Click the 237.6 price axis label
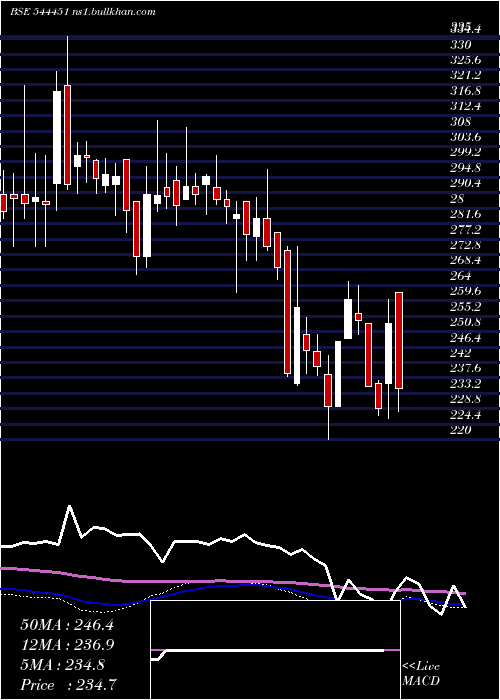 coord(465,368)
